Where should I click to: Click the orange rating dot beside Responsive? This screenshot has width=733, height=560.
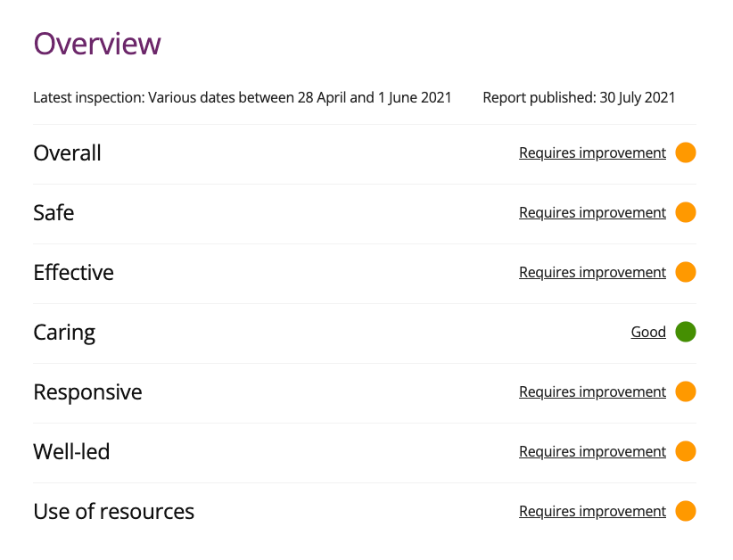coord(685,391)
